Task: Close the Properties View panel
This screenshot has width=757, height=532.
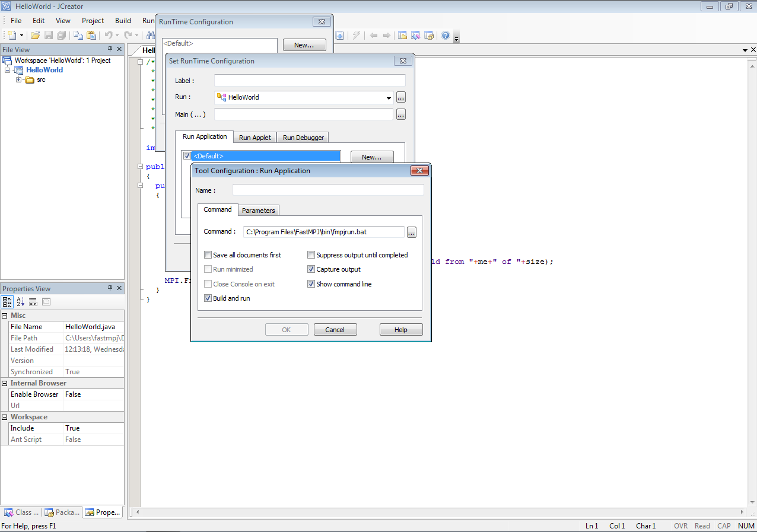Action: click(119, 288)
